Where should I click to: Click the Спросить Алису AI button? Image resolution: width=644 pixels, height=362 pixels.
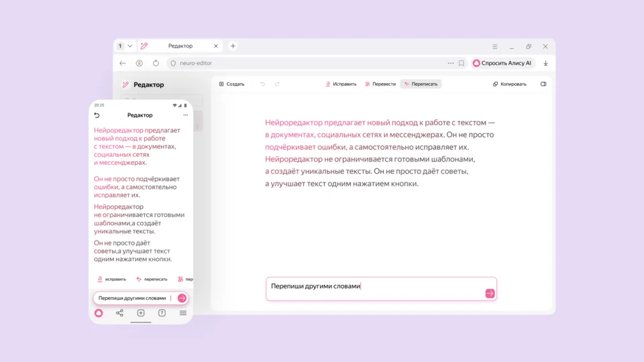tap(502, 63)
